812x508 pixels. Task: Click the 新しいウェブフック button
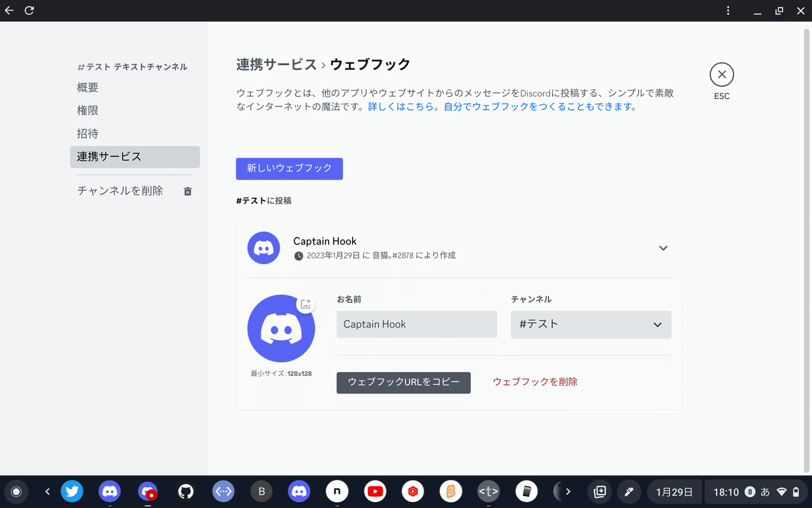(289, 169)
